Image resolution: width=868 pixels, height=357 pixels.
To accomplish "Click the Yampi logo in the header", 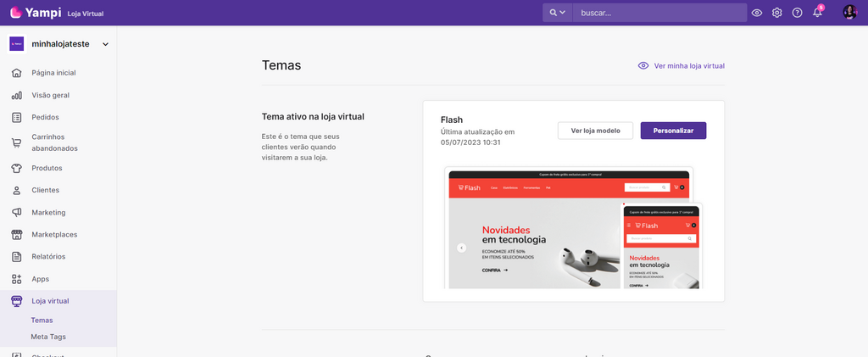I will click(35, 12).
